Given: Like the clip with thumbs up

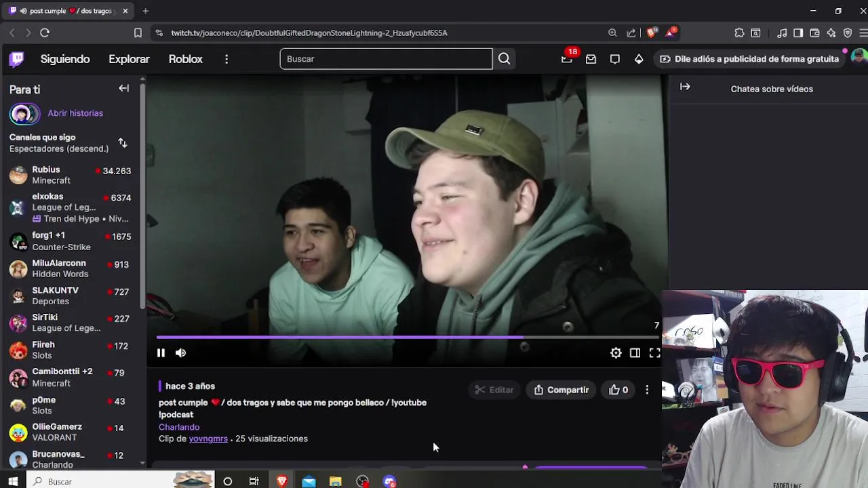Looking at the screenshot, I should (x=618, y=390).
